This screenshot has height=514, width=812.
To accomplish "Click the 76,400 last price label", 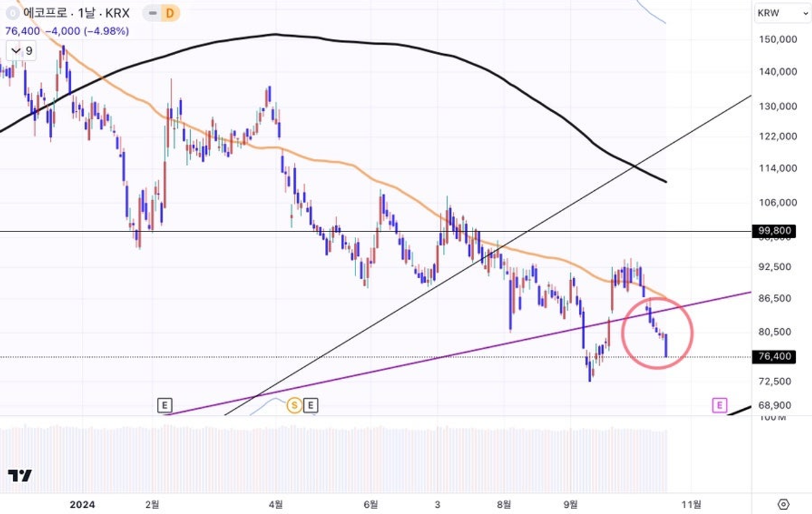I will tap(774, 356).
